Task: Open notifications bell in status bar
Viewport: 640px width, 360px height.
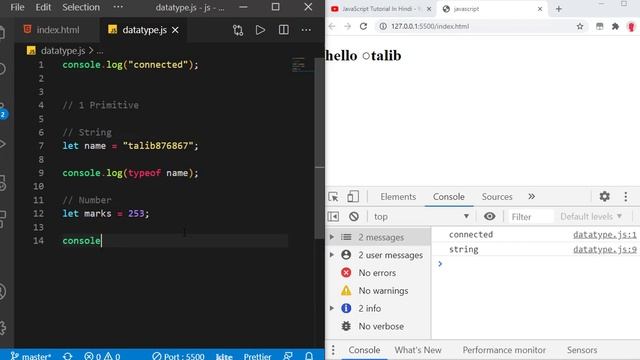Action: coord(309,356)
